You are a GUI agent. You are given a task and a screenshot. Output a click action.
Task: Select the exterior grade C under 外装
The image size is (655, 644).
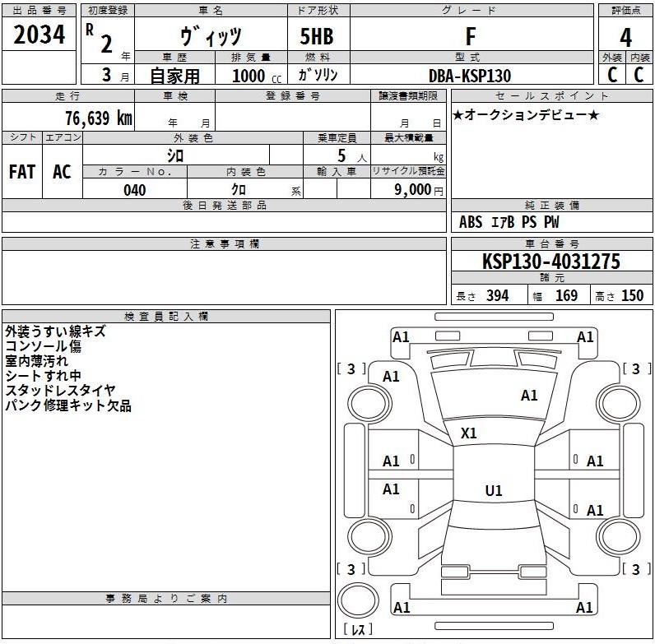point(612,75)
